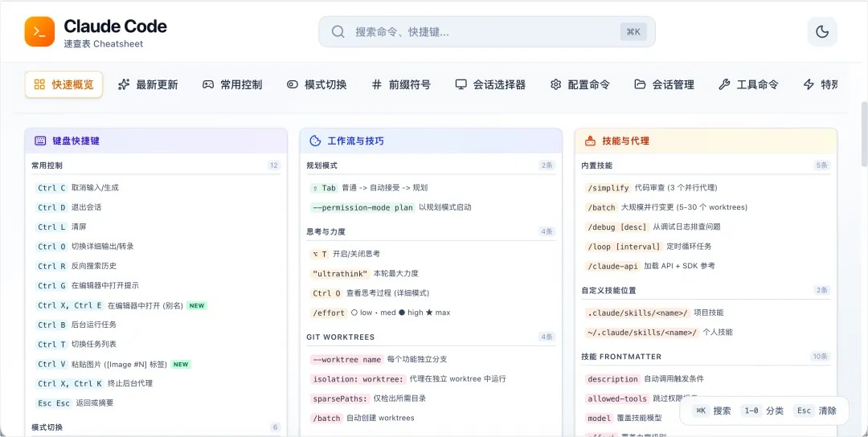This screenshot has width=868, height=437.
Task: Click the page vertical scrollbar
Action: click(865, 134)
